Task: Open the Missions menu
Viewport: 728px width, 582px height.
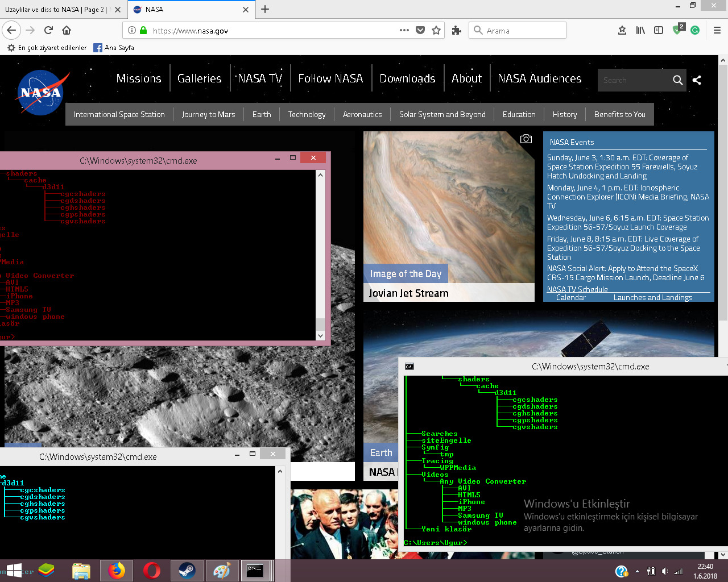Action: click(x=139, y=78)
